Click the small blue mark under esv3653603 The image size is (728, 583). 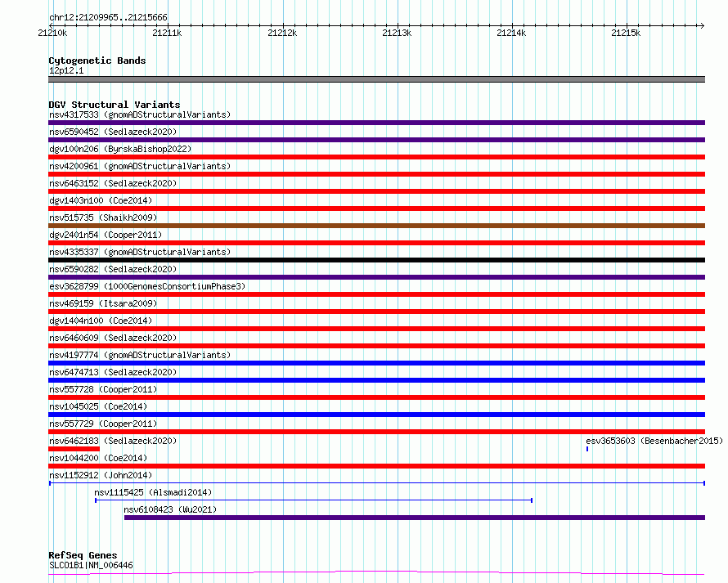[x=587, y=449]
